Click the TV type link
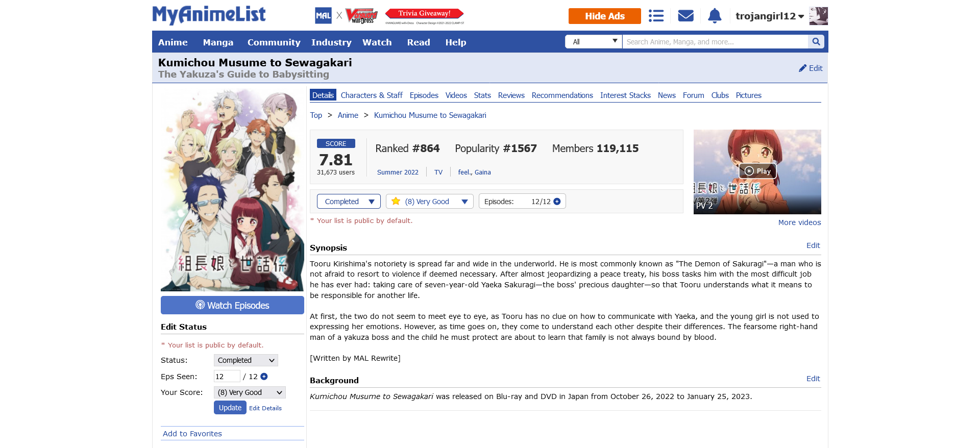Screen dimensions: 980x448 (x=438, y=172)
